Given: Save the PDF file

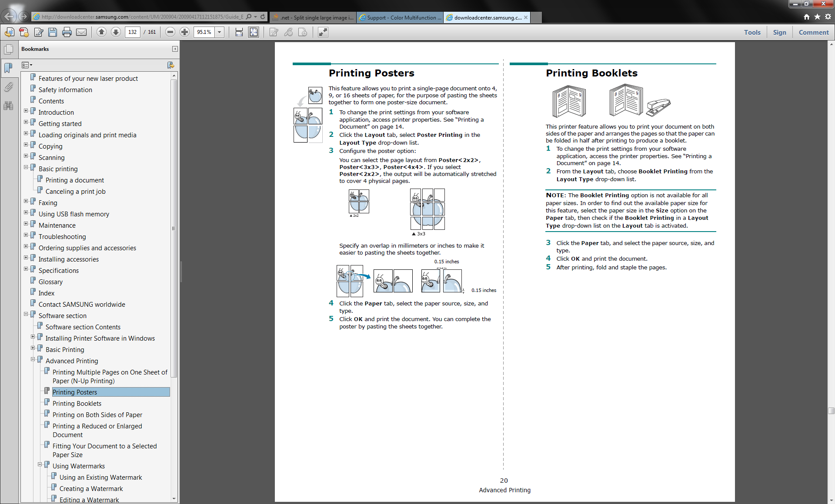Looking at the screenshot, I should (53, 32).
